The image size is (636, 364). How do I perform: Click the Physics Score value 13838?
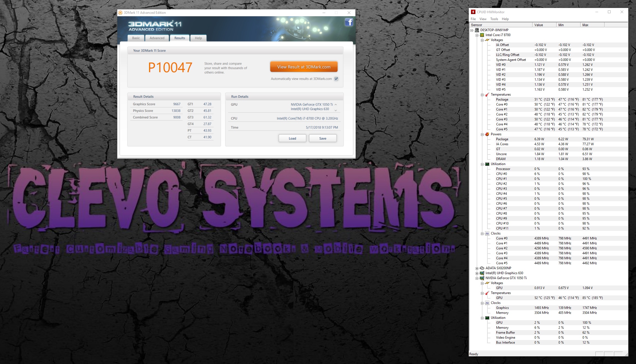click(x=176, y=111)
